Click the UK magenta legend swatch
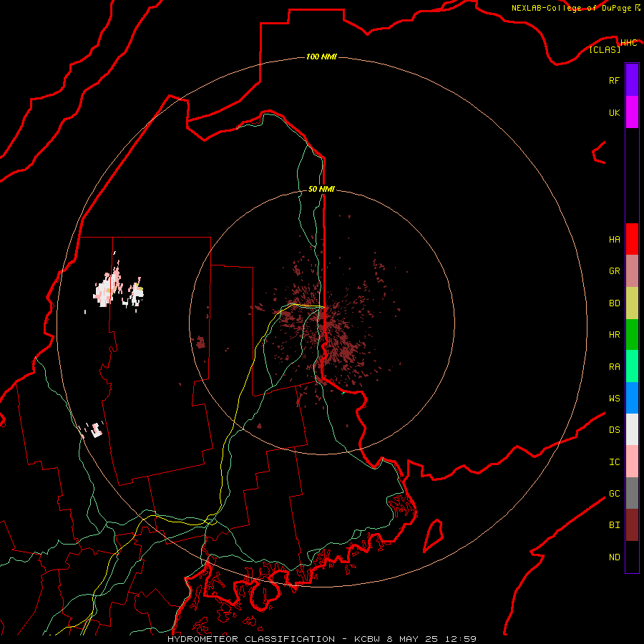Screen dimensions: 644x644 [x=632, y=112]
